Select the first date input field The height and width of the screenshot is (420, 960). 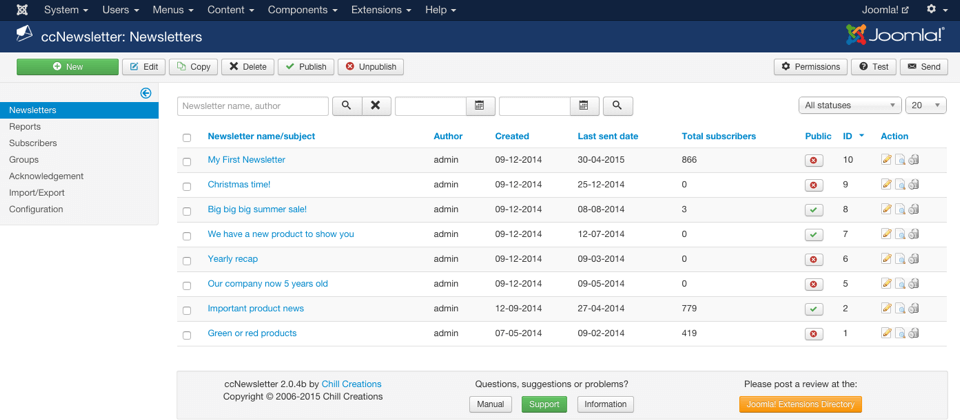[x=431, y=106]
